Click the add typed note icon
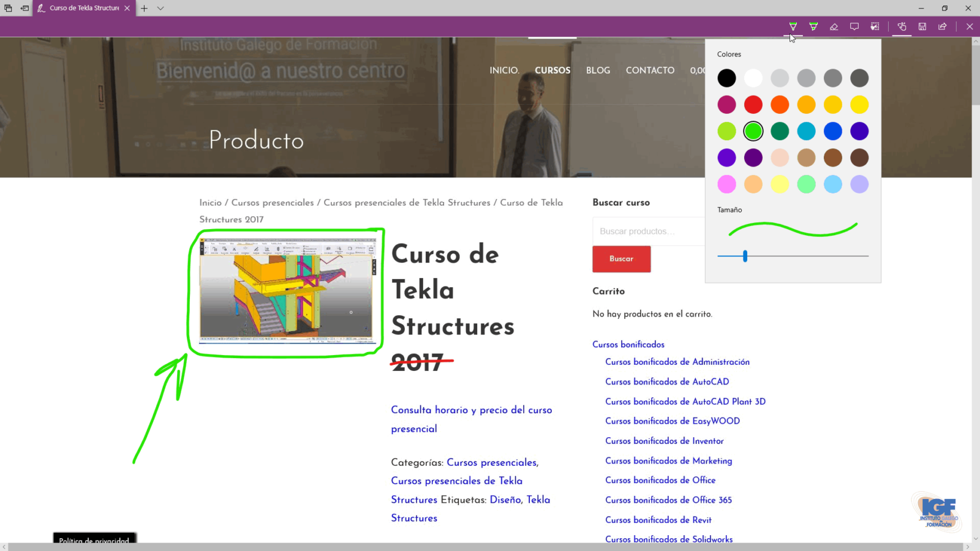This screenshot has width=980, height=551. 854,26
